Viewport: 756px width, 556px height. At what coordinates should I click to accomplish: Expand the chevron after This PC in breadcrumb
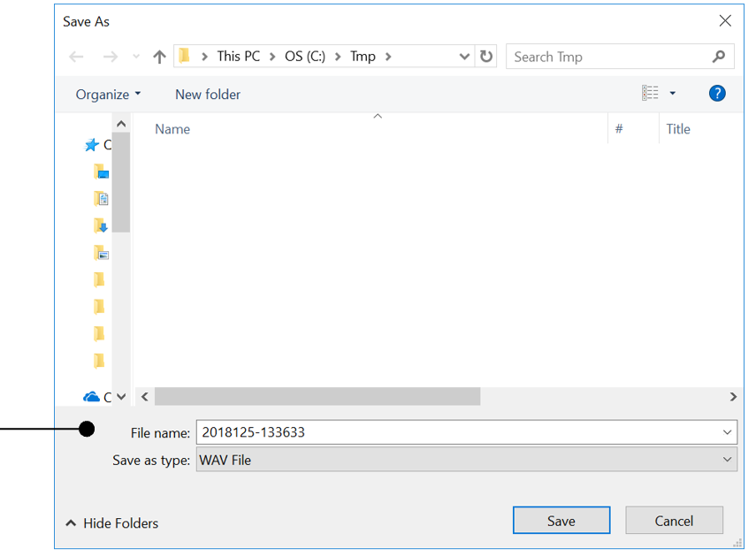[x=272, y=57]
